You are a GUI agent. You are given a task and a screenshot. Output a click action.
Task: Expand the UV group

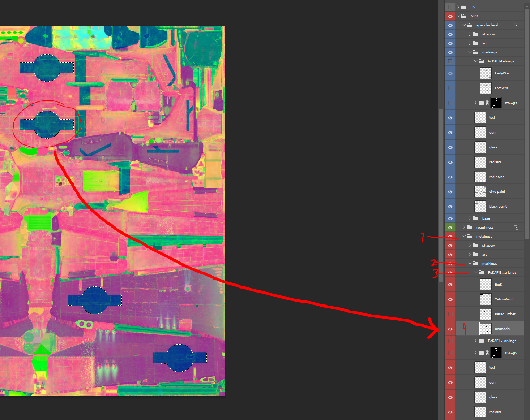458,7
